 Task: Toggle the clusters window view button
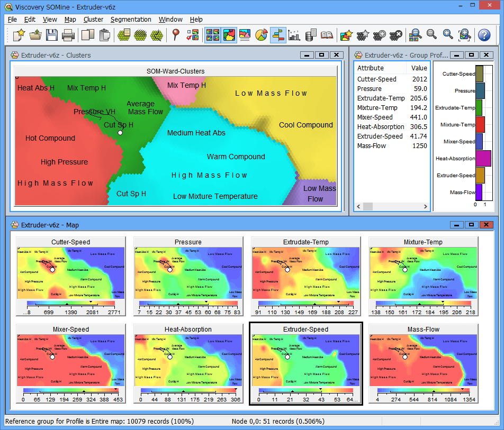pyautogui.click(x=229, y=35)
